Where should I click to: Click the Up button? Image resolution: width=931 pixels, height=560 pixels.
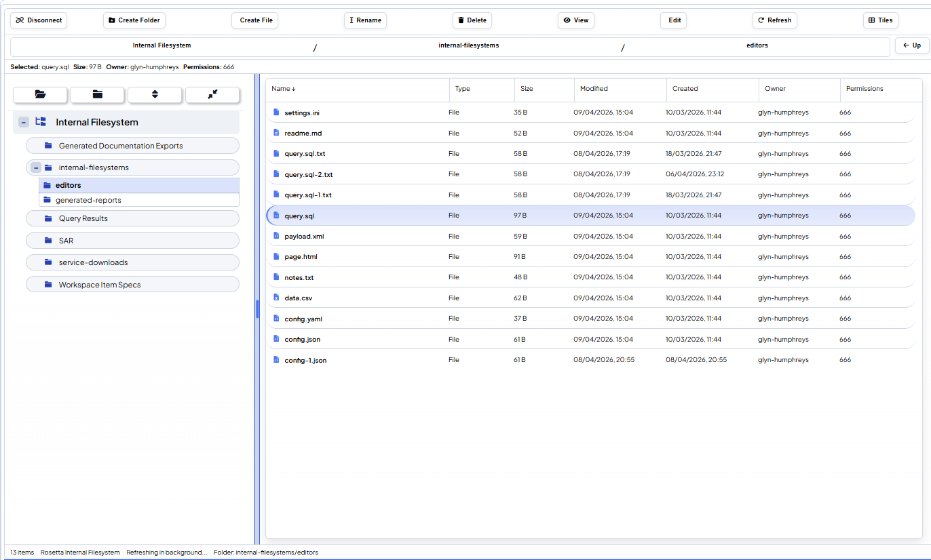911,45
